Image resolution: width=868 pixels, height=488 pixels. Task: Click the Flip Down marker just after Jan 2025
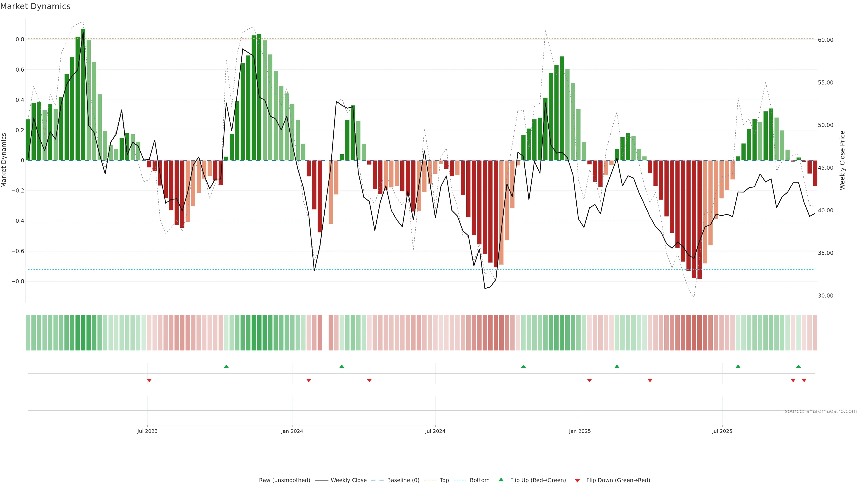pyautogui.click(x=589, y=380)
